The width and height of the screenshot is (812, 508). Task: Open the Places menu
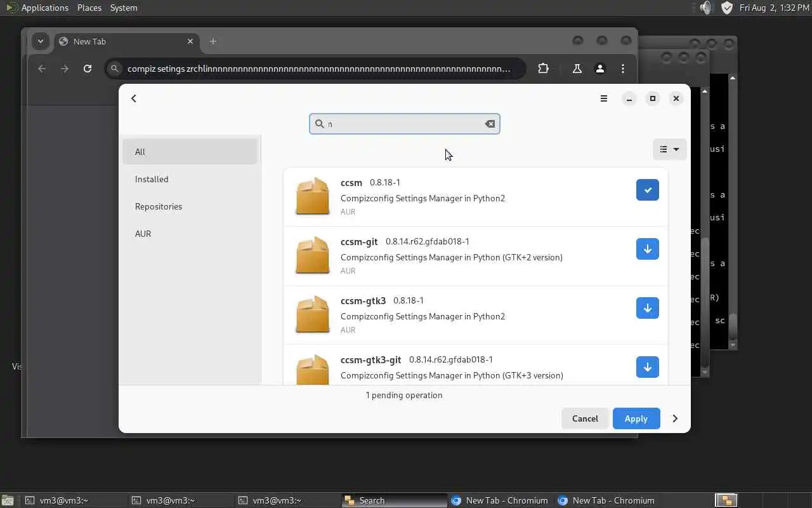(89, 8)
